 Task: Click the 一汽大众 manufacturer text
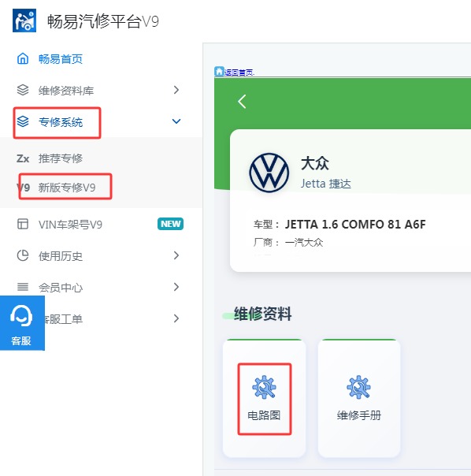(304, 243)
